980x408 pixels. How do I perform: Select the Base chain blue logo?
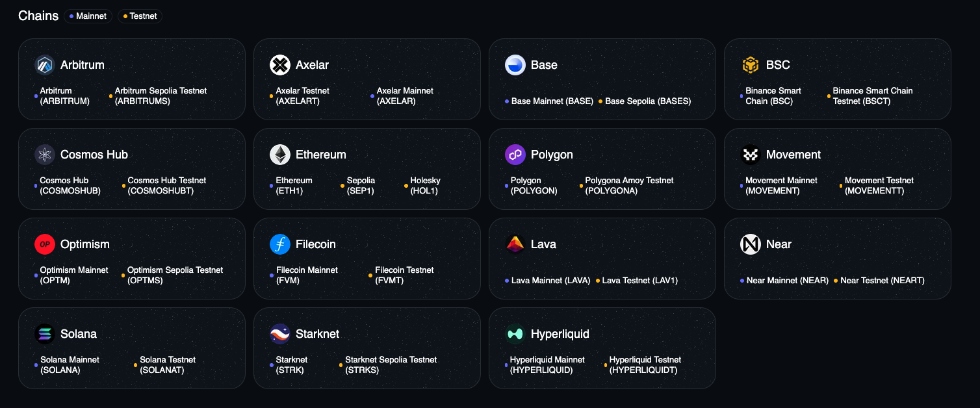pos(515,65)
